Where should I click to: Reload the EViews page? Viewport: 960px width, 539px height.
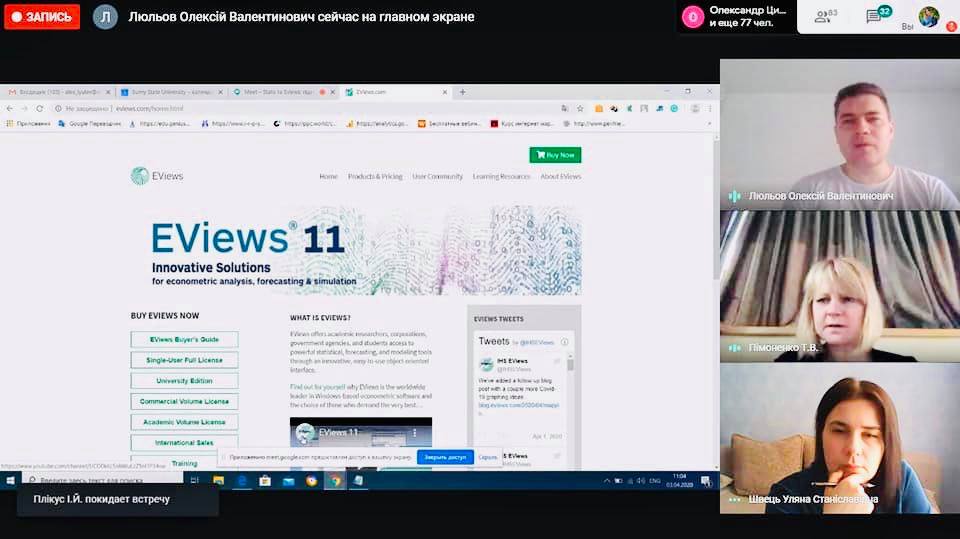pos(40,108)
